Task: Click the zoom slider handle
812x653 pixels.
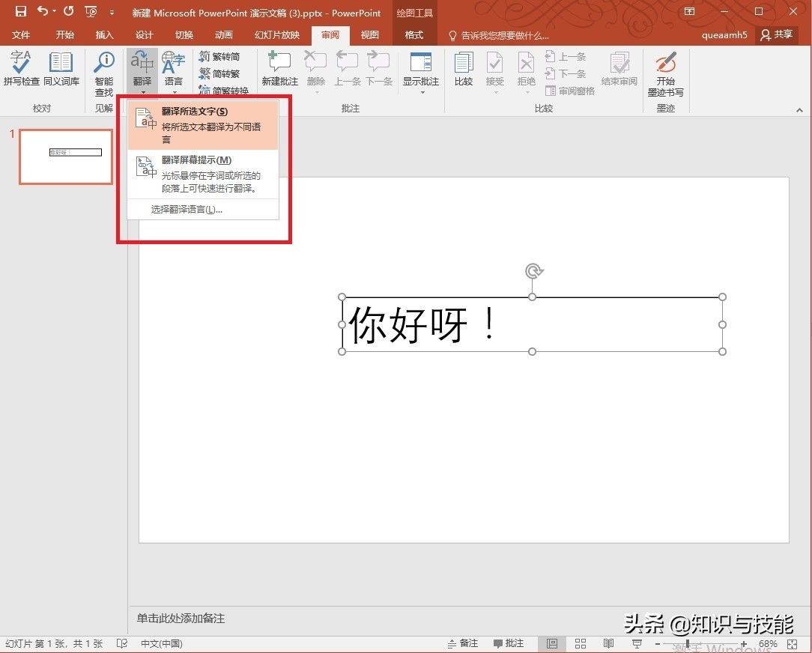Action: 687,644
